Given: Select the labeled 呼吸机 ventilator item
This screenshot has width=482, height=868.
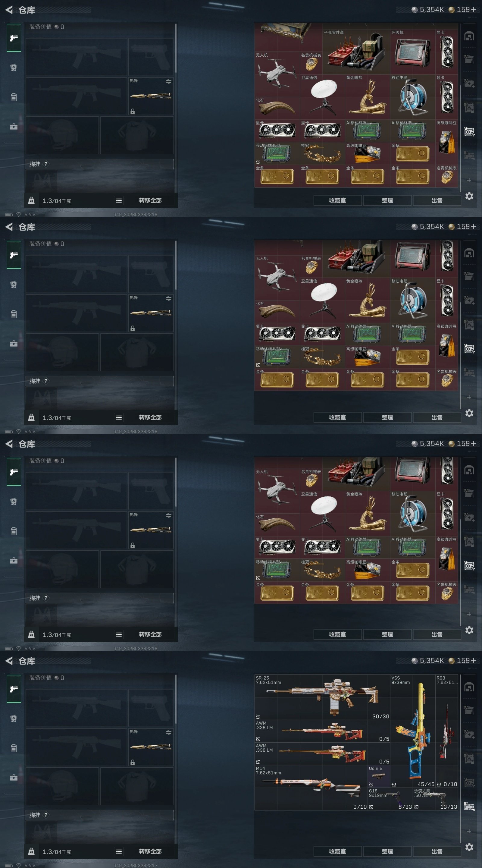Looking at the screenshot, I should [x=413, y=52].
